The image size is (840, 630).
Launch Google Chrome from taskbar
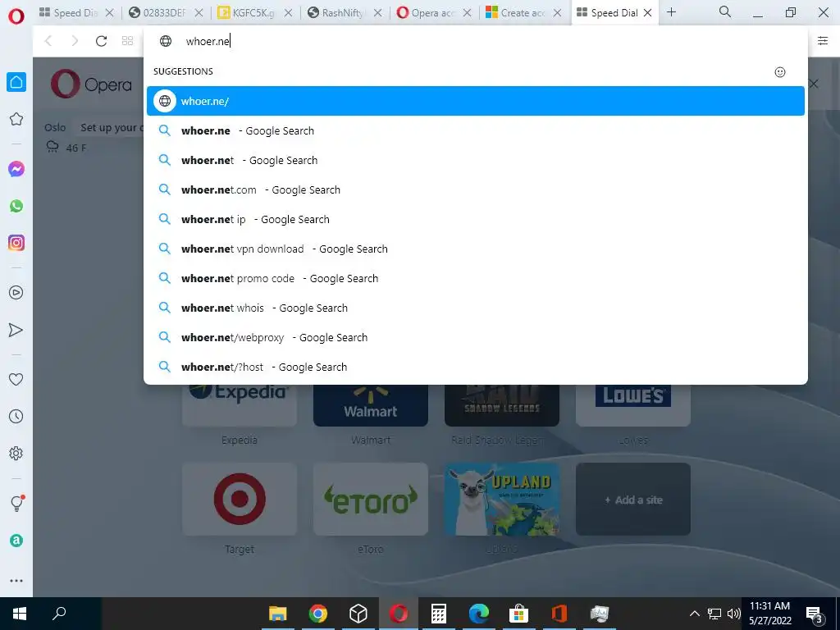click(317, 614)
